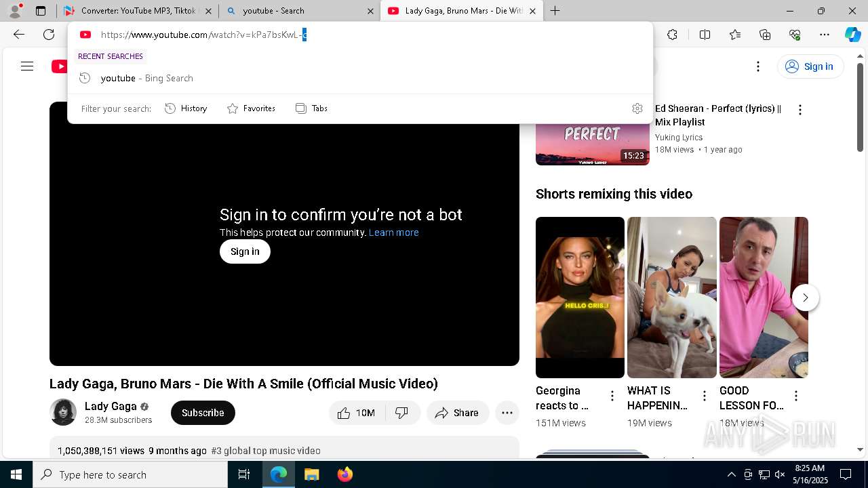Open Task View on taskbar
The image size is (868, 488).
point(244,474)
